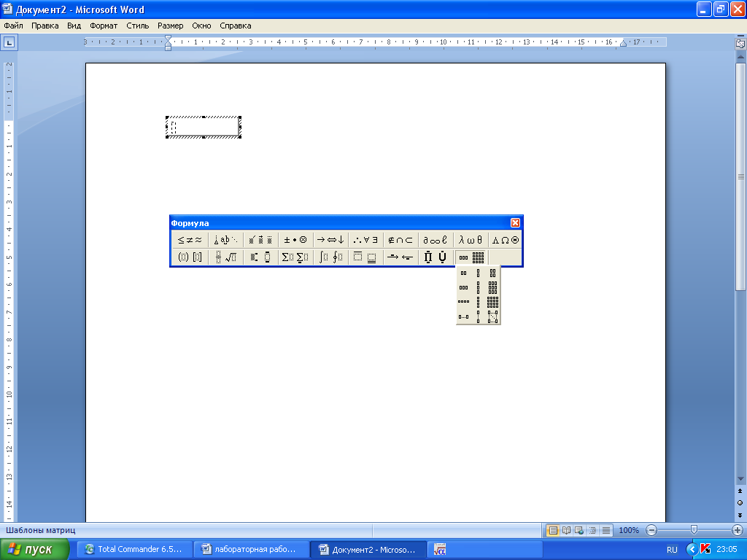Open the fence templates palette with brackets
The height and width of the screenshot is (560, 747).
coord(190,257)
